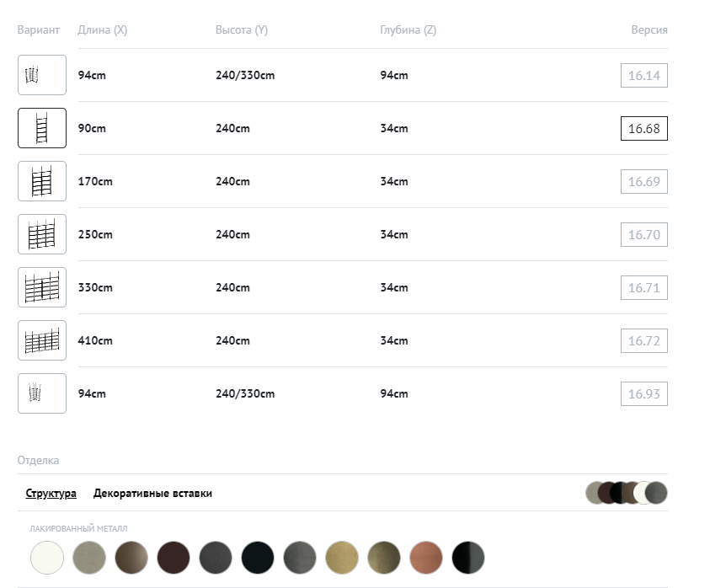Select the 330cm length variant thumbnail
Viewport: 710px width, 588px height.
42,287
